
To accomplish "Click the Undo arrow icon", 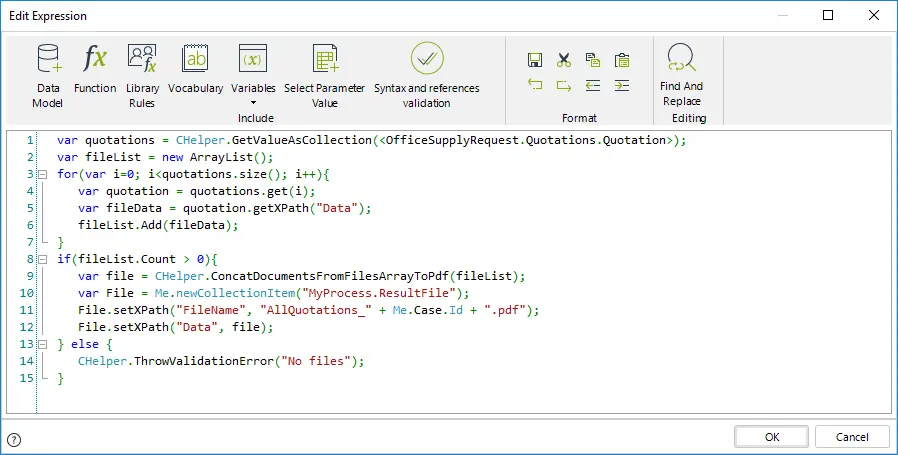I will 535,85.
